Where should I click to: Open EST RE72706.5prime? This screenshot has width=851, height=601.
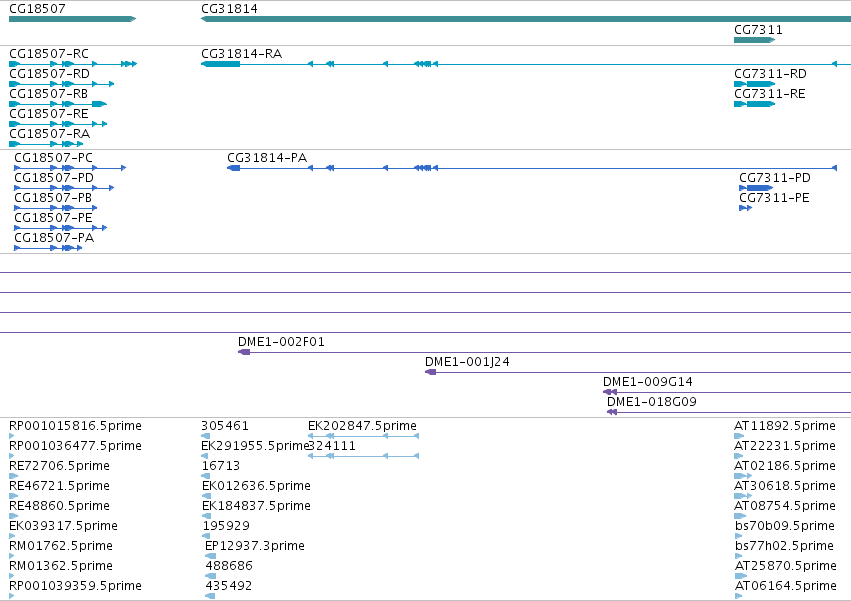click(x=59, y=466)
